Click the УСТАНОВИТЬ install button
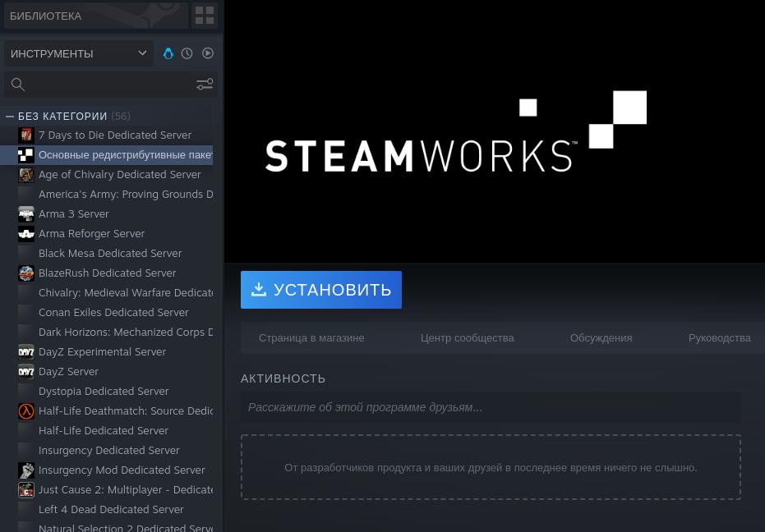Viewport: 765px width, 532px height. click(x=321, y=290)
